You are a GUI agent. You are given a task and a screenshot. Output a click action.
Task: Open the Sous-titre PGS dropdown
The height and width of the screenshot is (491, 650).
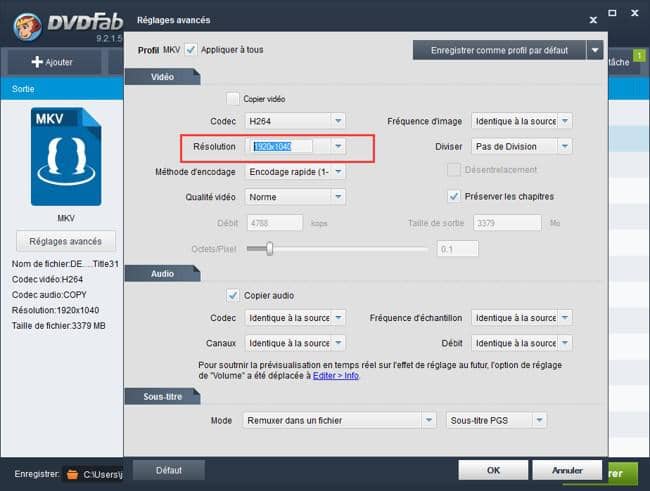pyautogui.click(x=539, y=420)
